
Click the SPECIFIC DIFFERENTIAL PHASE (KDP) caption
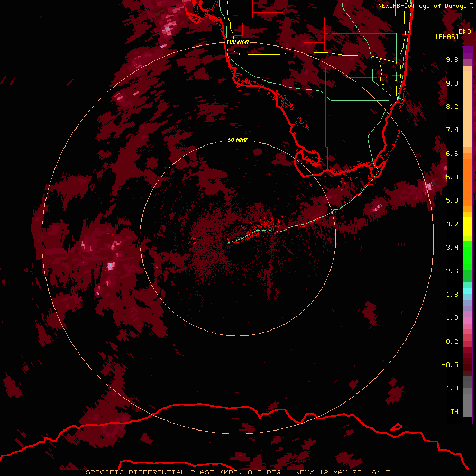pos(164,472)
